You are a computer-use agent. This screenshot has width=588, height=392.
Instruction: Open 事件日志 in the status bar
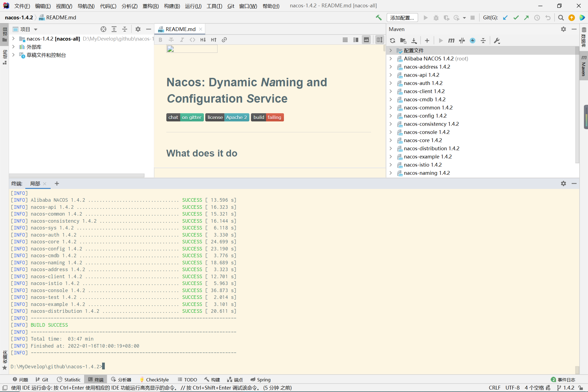[563, 379]
